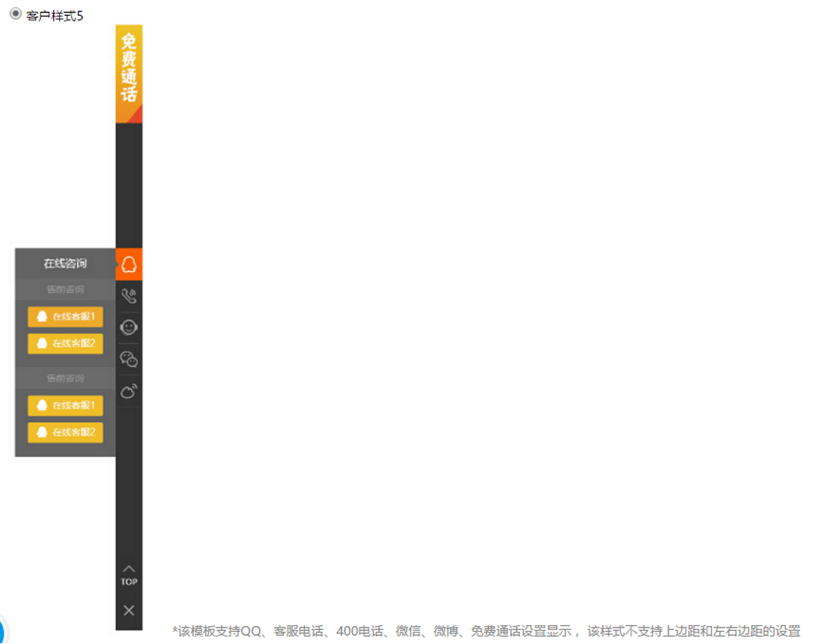Close the sidebar with the X icon

click(x=129, y=610)
